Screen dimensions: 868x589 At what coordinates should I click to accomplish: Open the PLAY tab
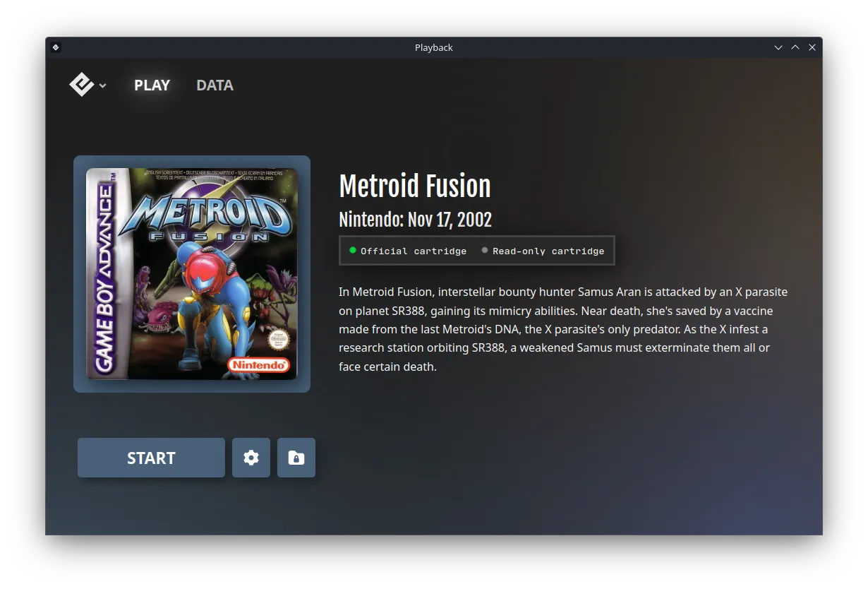152,85
